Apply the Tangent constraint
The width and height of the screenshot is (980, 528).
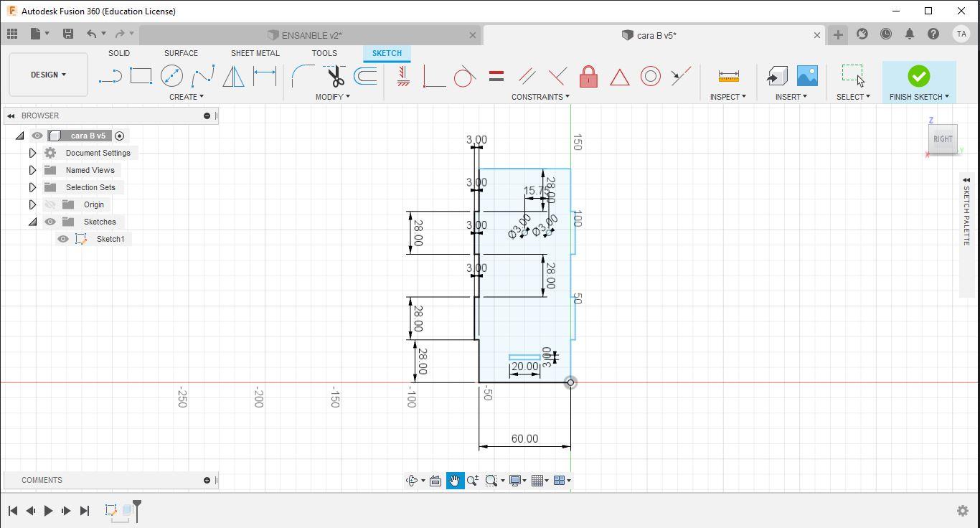[x=465, y=76]
